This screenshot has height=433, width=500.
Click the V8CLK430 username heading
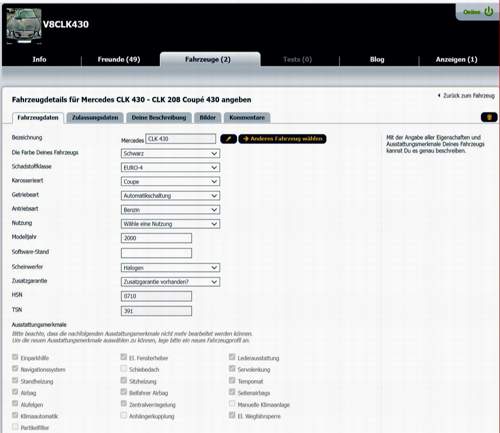click(66, 24)
